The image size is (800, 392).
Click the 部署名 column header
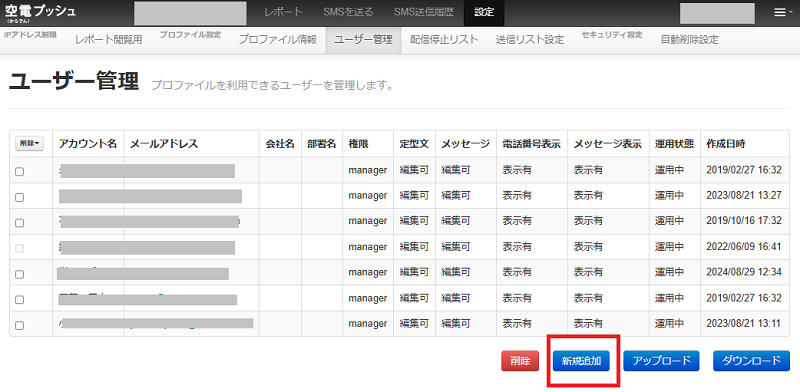click(x=321, y=144)
